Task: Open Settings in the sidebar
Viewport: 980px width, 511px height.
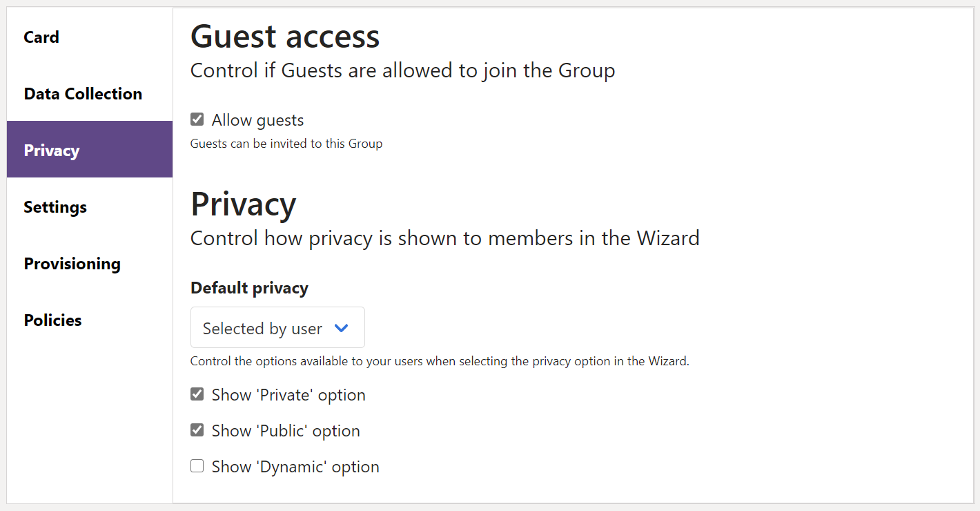Action: click(x=55, y=207)
